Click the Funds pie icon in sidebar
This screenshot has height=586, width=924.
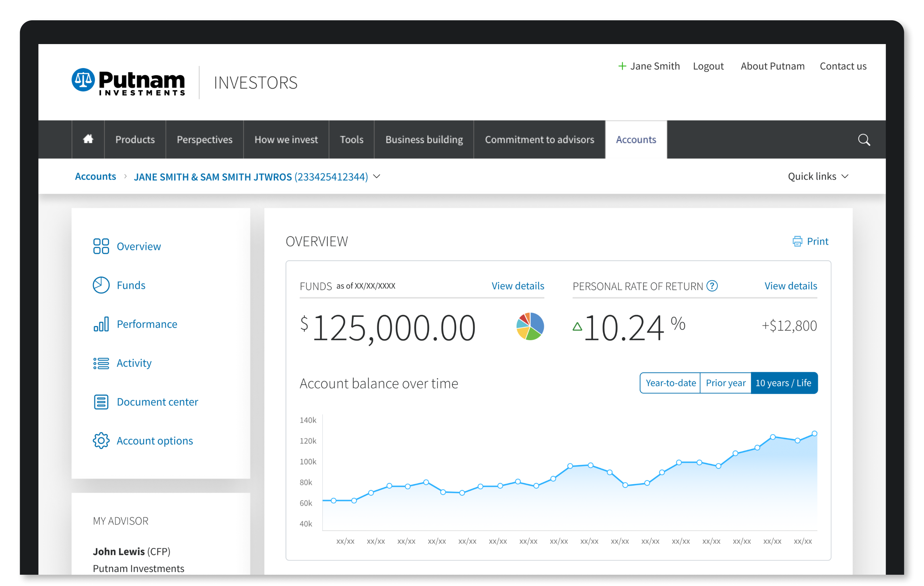[101, 285]
